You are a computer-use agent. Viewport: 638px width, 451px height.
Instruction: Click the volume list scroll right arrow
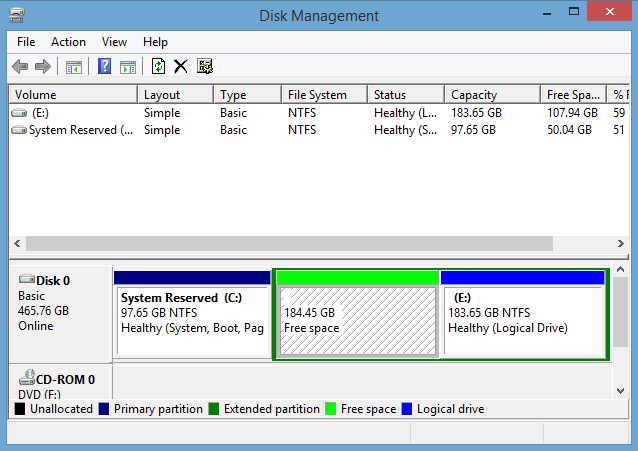(621, 244)
